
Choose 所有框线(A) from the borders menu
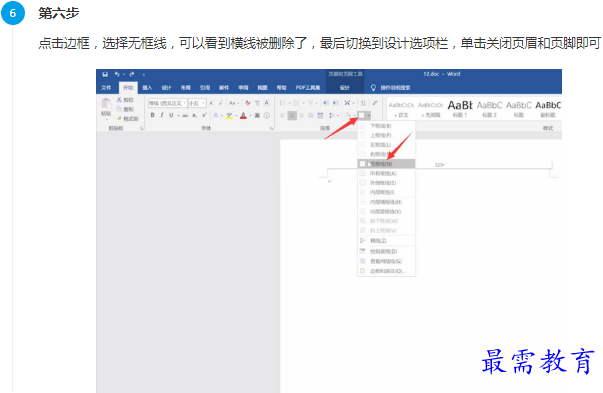(386, 173)
